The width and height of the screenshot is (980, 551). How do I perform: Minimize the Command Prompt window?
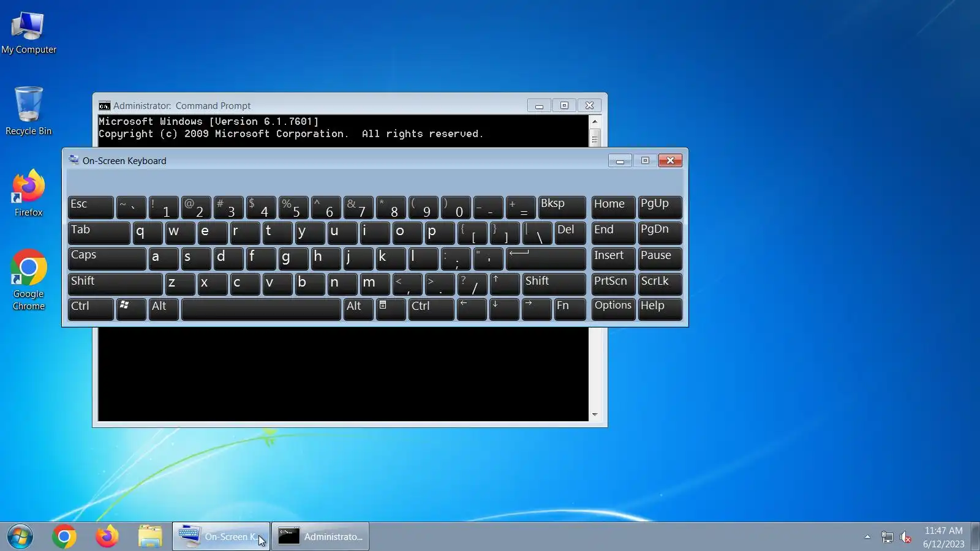[x=539, y=105]
